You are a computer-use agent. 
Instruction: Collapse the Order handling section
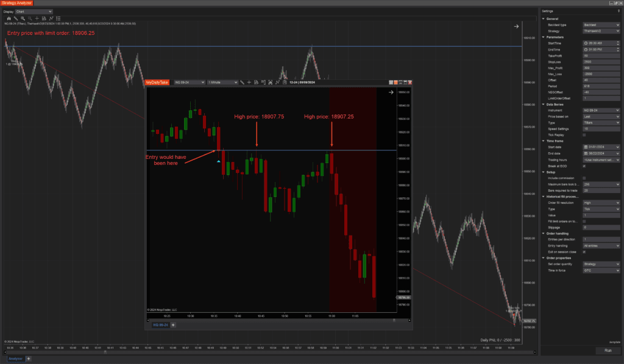click(x=544, y=234)
